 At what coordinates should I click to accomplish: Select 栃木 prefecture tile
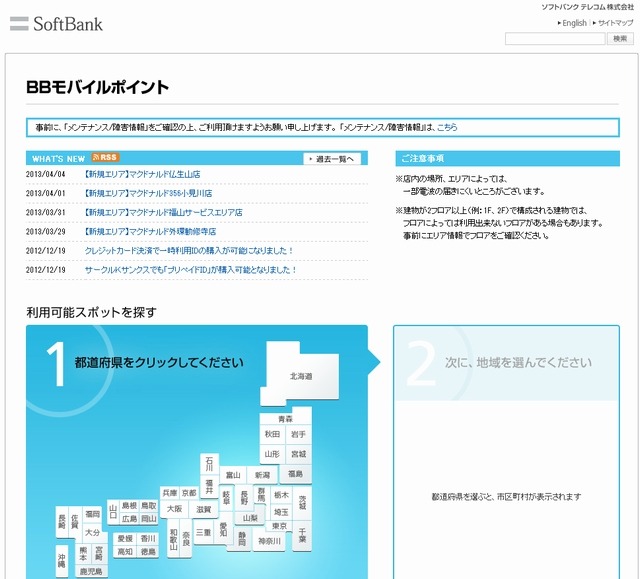(x=281, y=495)
